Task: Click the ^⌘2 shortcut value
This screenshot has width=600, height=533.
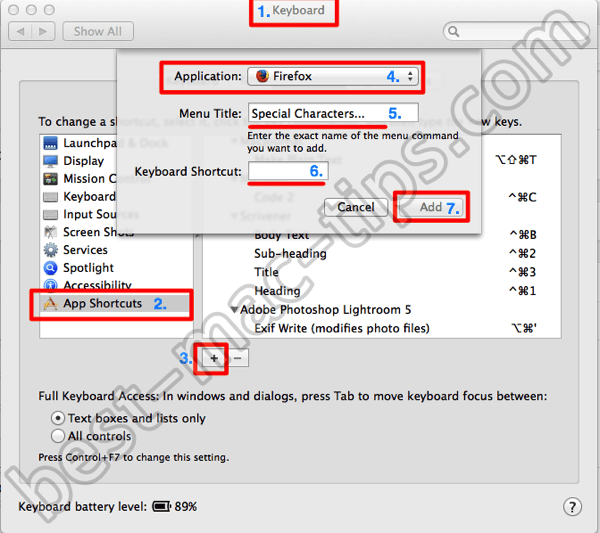Action: click(522, 254)
